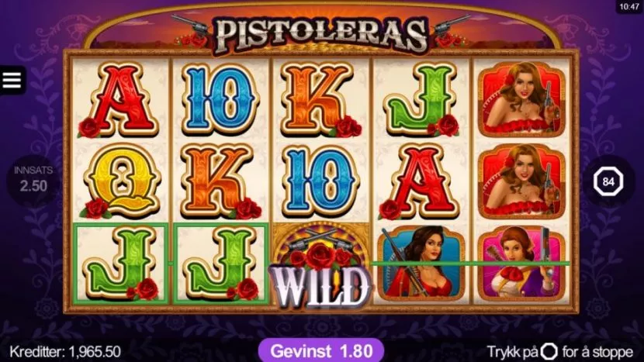Select the pink-background pistolera symbol
Screen dimensions: 644x362
(521, 264)
